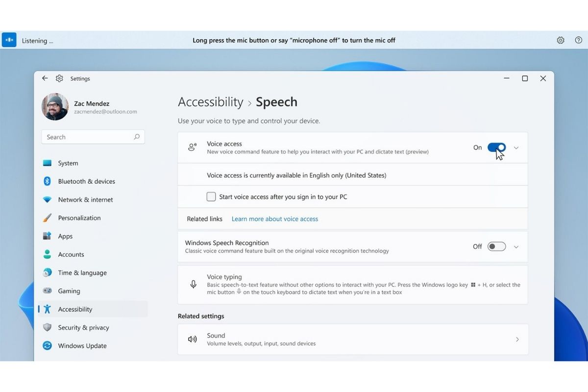
Task: Click the Time & language globe icon
Action: (x=47, y=272)
